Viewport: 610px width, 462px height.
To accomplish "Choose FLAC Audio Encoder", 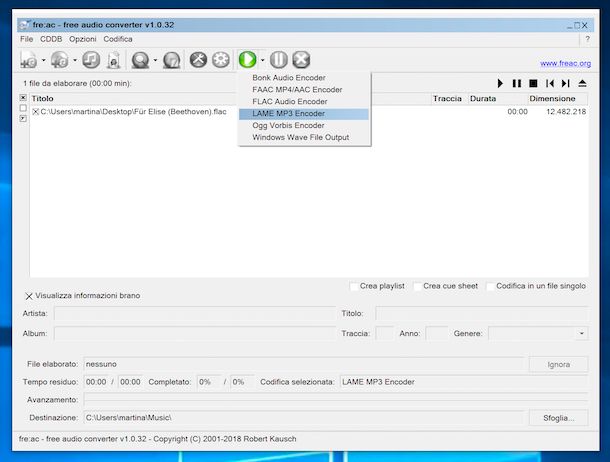I will click(304, 102).
